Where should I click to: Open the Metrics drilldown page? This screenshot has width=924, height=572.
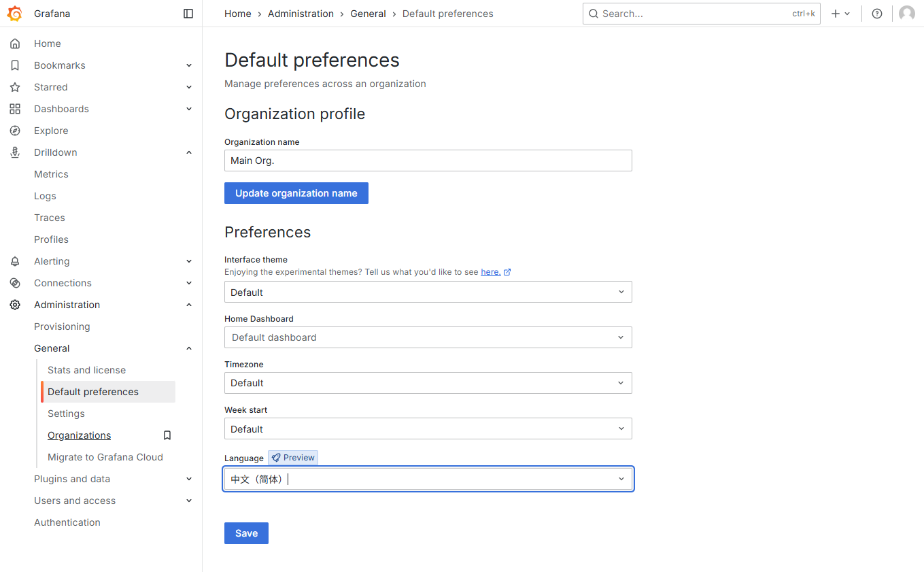click(51, 174)
